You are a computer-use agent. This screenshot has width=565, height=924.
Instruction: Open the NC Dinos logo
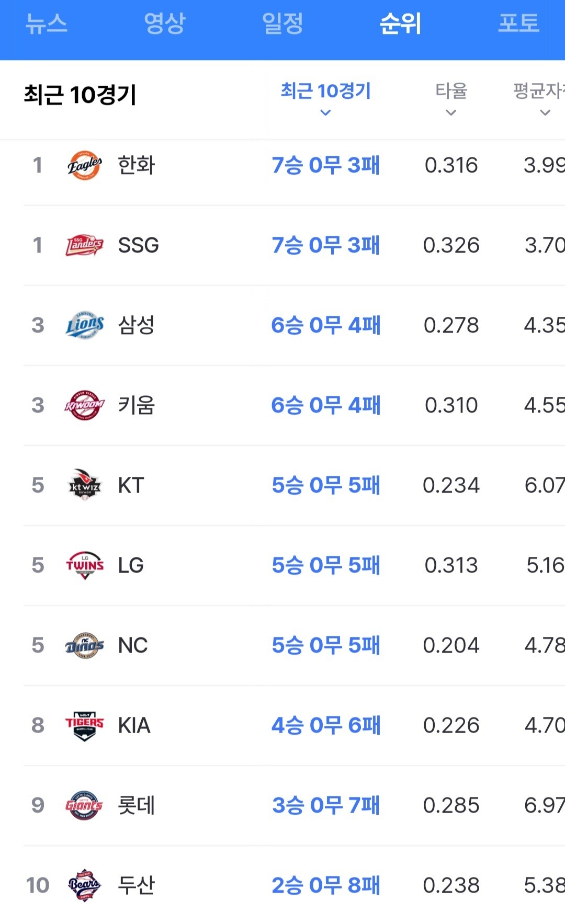point(84,645)
